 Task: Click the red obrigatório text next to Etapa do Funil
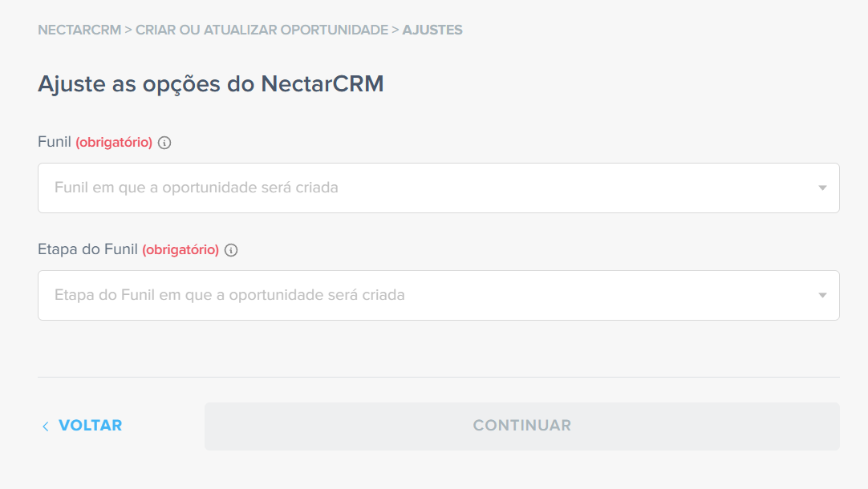[x=180, y=249]
